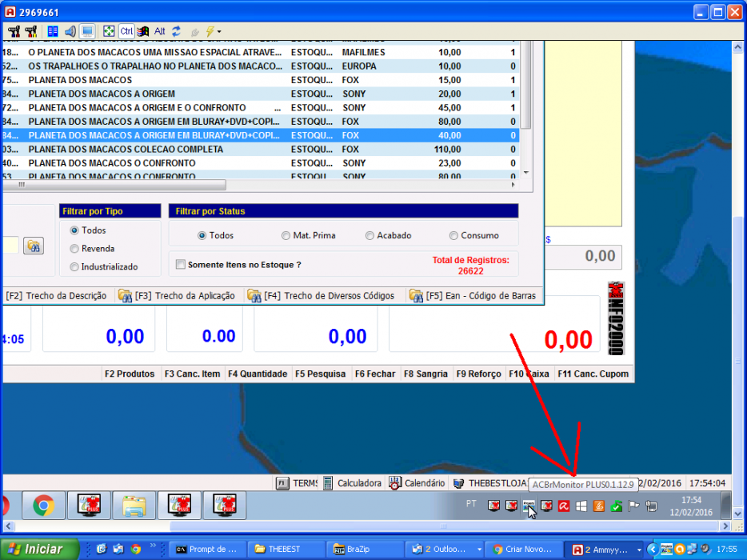Click the F11 Canc. Cupom button
This screenshot has width=747, height=560.
click(x=593, y=374)
